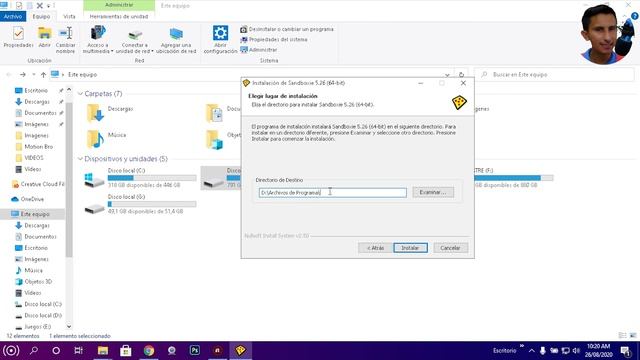Image resolution: width=640 pixels, height=360 pixels.
Task: Select the Música folder icon
Action: point(96,139)
